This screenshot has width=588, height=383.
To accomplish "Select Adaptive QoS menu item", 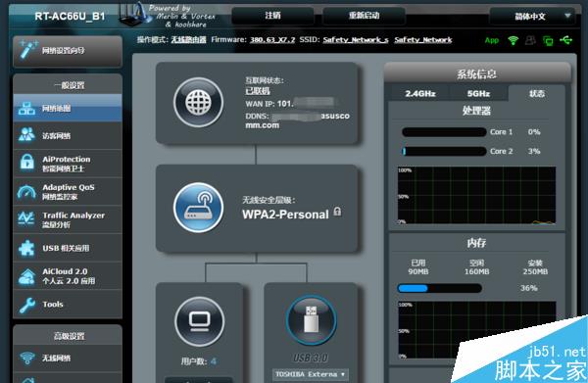I will (68, 192).
